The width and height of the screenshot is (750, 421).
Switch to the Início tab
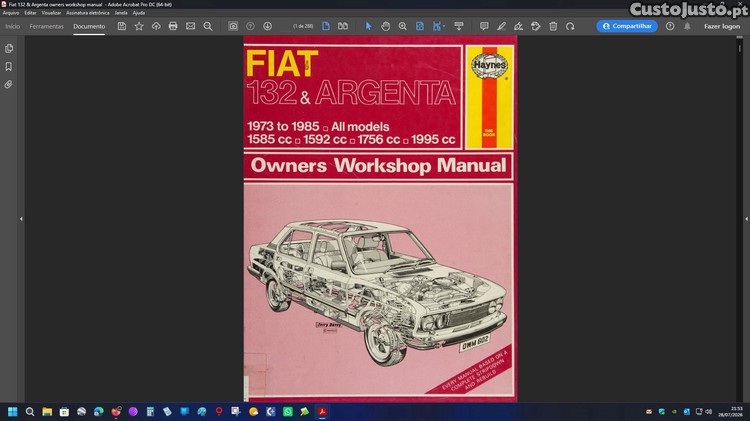point(12,26)
